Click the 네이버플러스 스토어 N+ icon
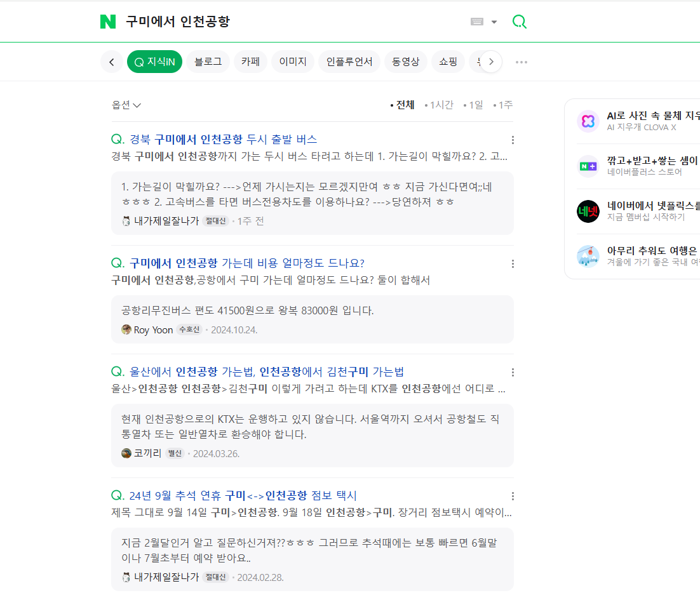The height and width of the screenshot is (593, 700). 588,166
